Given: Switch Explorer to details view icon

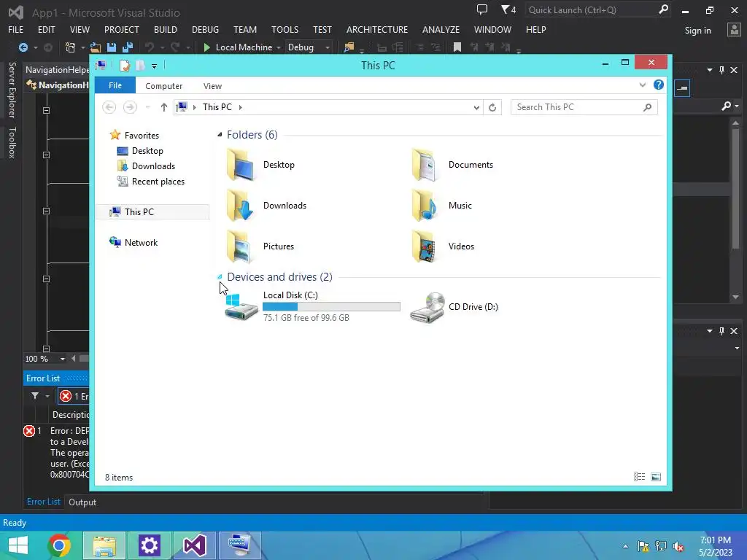Looking at the screenshot, I should tap(639, 477).
